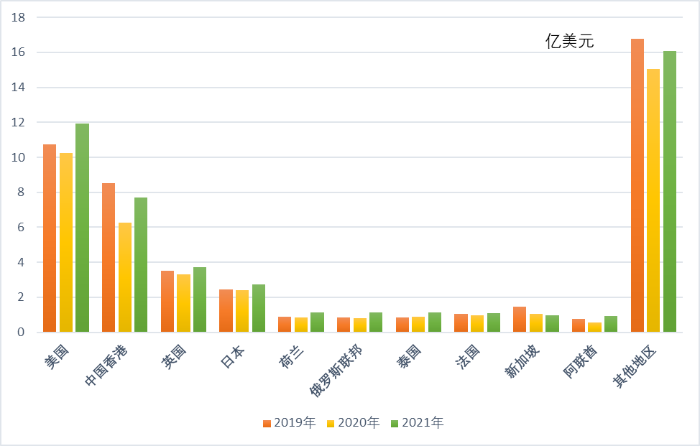Click the y-axis value 18
The height and width of the screenshot is (446, 700).
tap(18, 17)
